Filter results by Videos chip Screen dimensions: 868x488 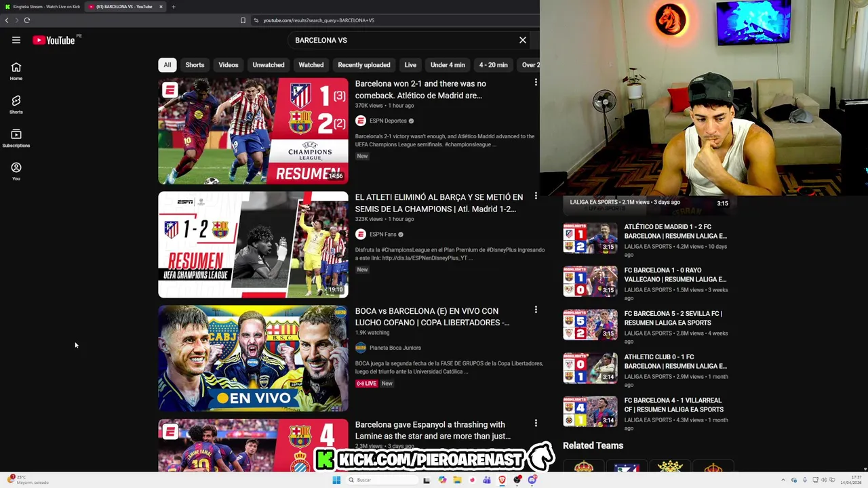pyautogui.click(x=229, y=65)
